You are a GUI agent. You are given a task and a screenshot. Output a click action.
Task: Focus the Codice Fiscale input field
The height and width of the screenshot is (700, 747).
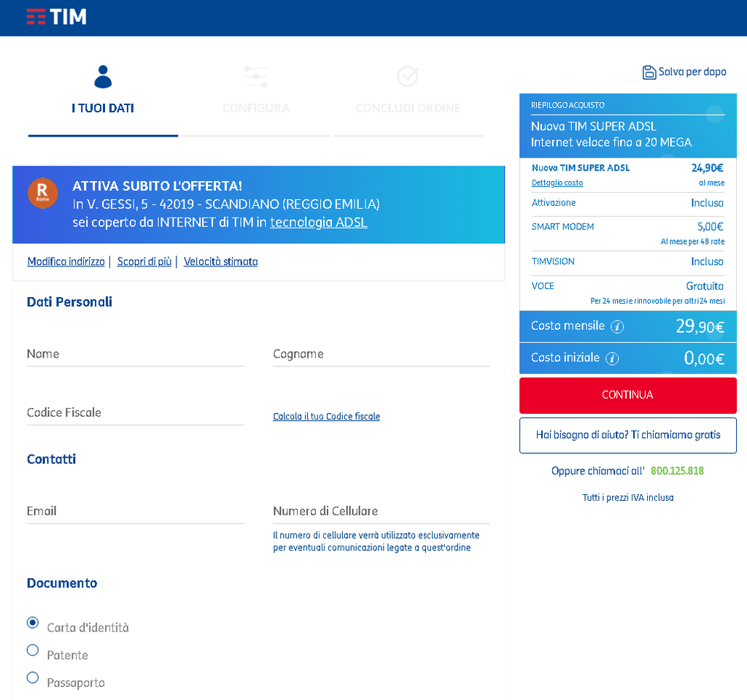point(135,413)
